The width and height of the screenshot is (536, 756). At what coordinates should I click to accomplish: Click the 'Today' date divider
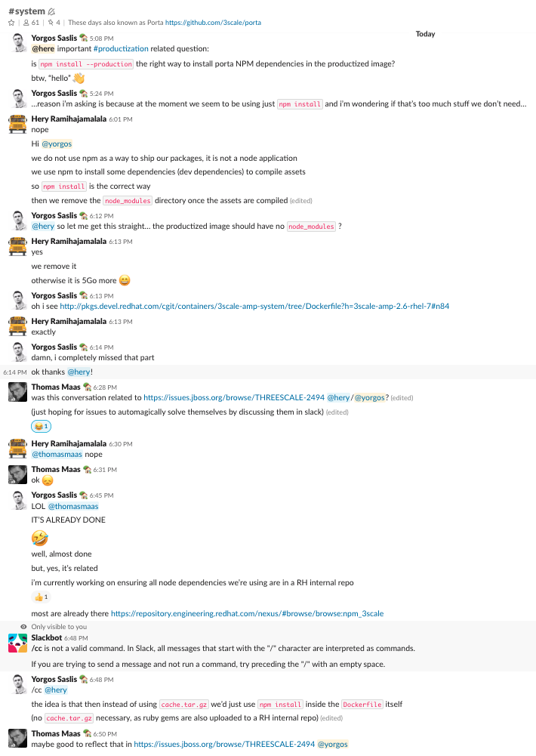[425, 34]
